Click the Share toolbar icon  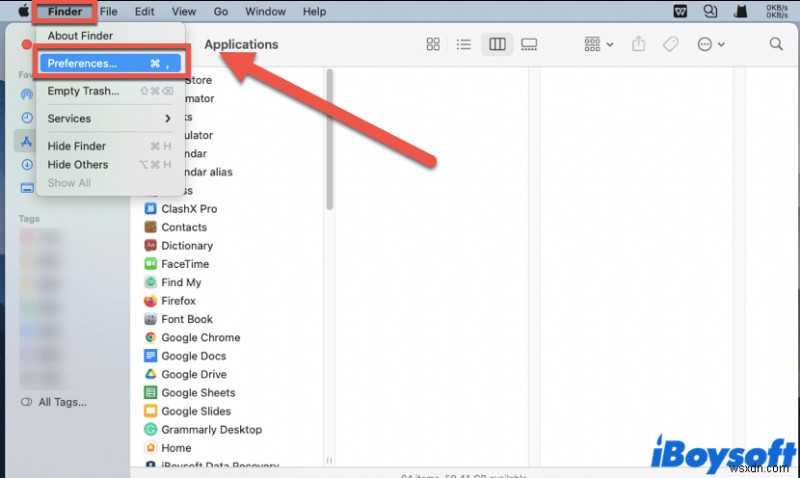638,44
